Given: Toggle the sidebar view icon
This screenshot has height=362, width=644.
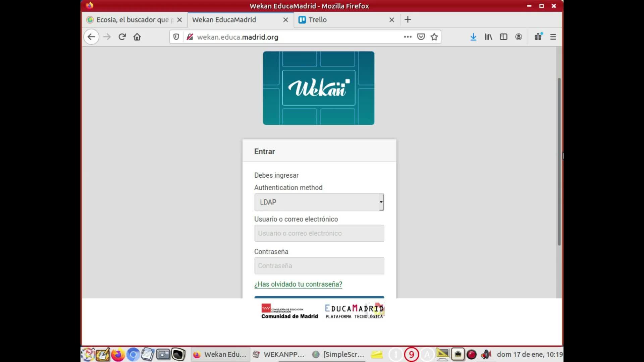Looking at the screenshot, I should 503,37.
